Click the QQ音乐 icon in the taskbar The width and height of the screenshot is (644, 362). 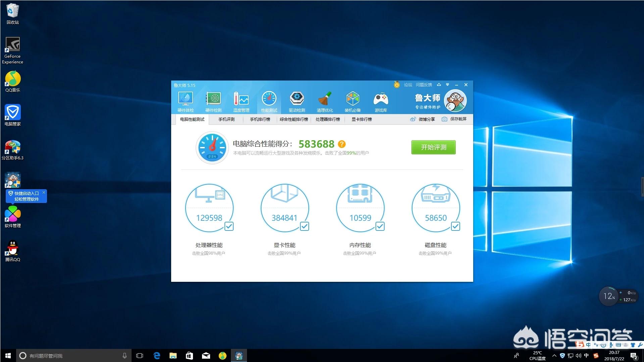coord(222,356)
